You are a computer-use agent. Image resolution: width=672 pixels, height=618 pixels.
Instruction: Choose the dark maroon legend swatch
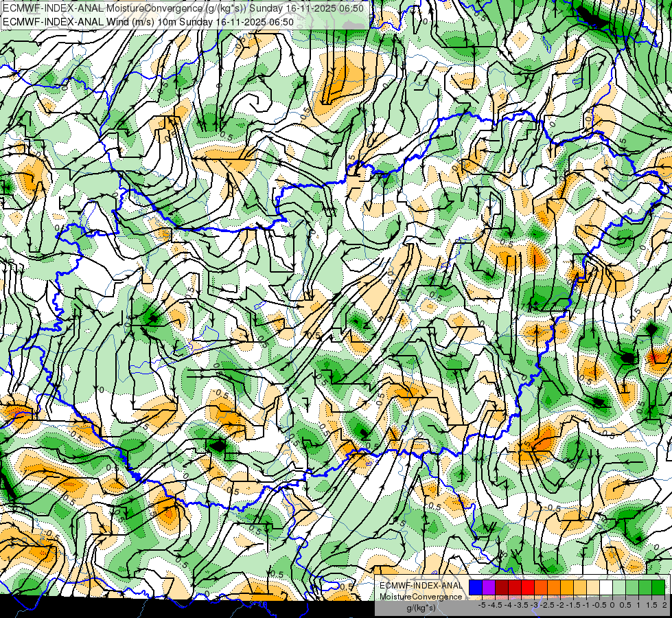point(502,587)
